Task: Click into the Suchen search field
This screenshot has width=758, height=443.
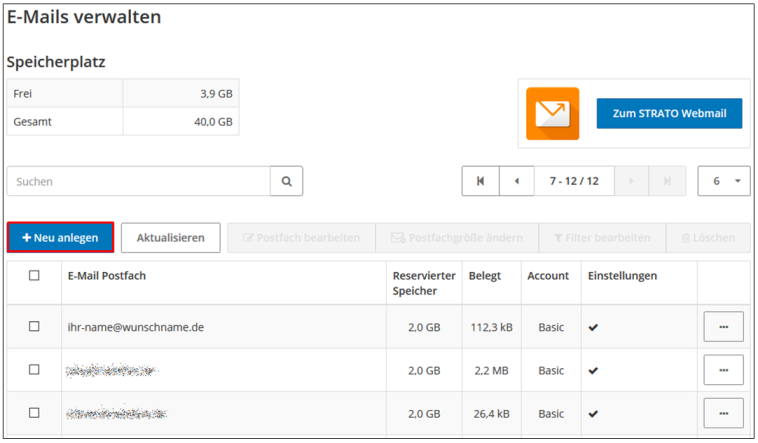Action: click(x=139, y=181)
